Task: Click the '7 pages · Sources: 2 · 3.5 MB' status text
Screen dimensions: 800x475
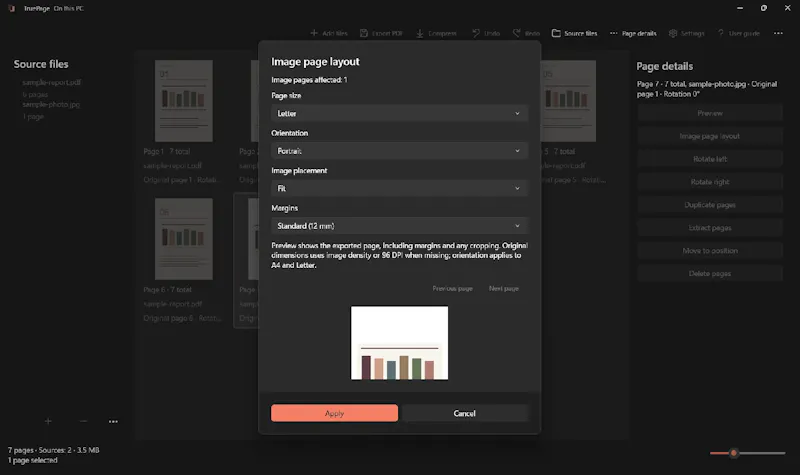Action: (x=54, y=450)
